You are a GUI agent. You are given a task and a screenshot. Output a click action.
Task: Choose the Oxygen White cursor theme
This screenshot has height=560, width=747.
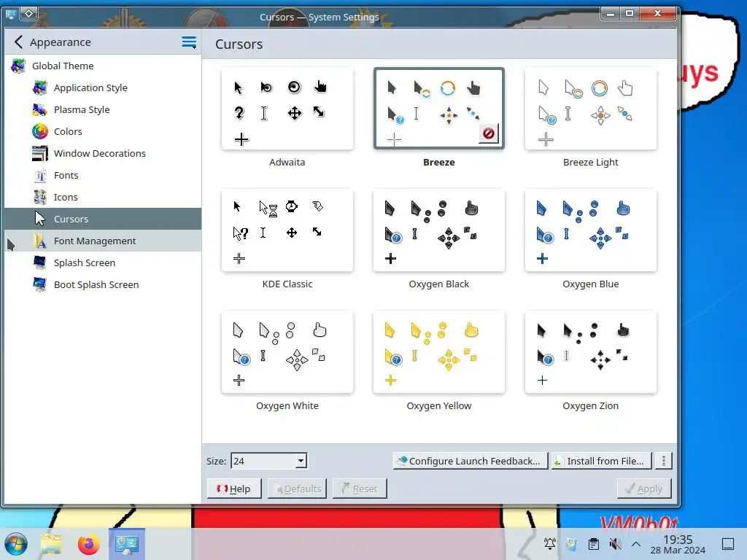(287, 352)
